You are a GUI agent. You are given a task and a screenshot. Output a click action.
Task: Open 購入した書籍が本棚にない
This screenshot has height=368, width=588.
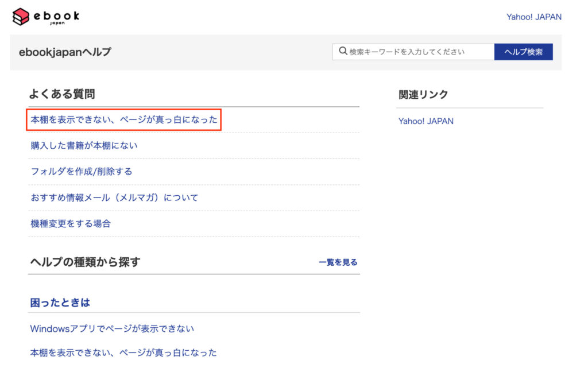[84, 145]
